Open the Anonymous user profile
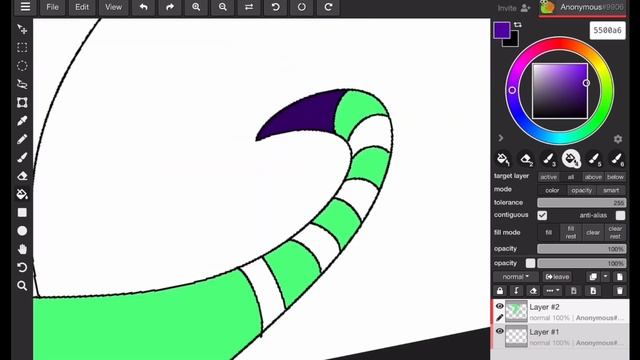Viewport: 640px width, 360px height. click(583, 7)
